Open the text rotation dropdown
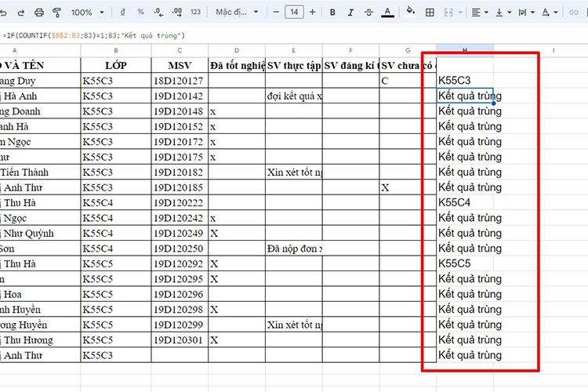 pyautogui.click(x=550, y=13)
